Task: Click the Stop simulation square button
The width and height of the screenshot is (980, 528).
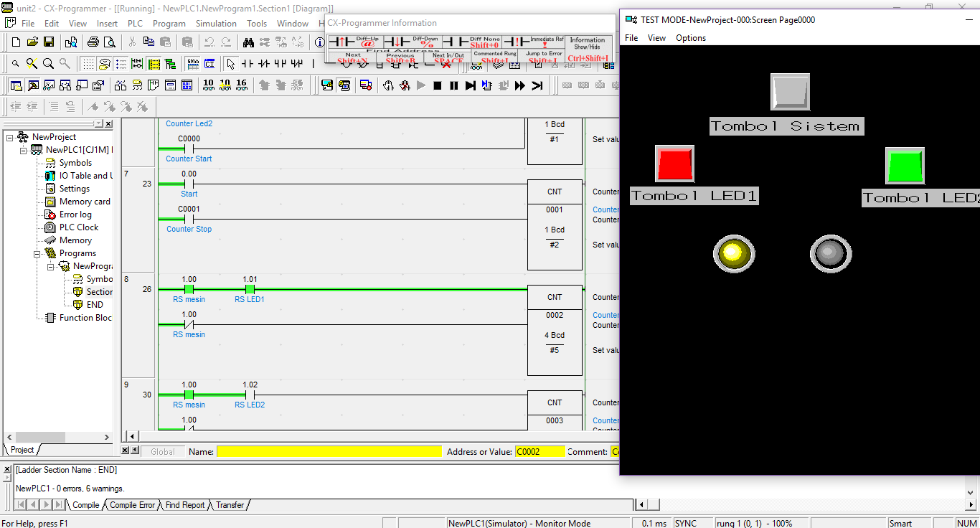Action: coord(438,85)
